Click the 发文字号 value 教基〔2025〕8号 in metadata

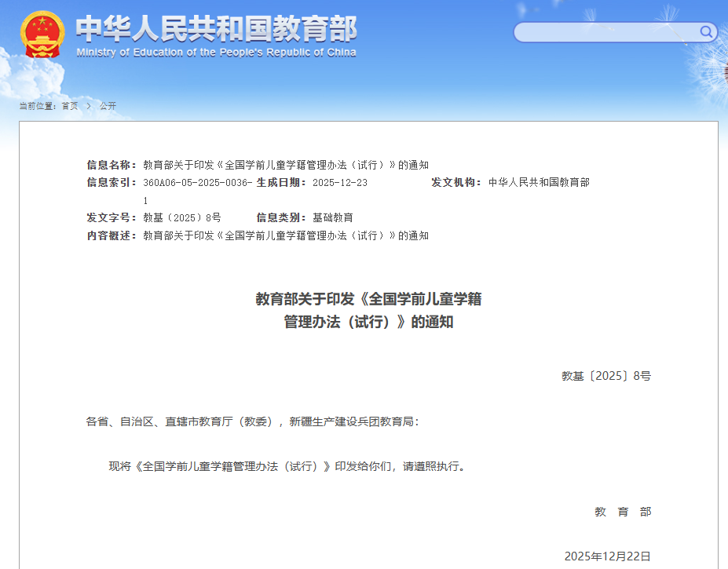tap(181, 217)
